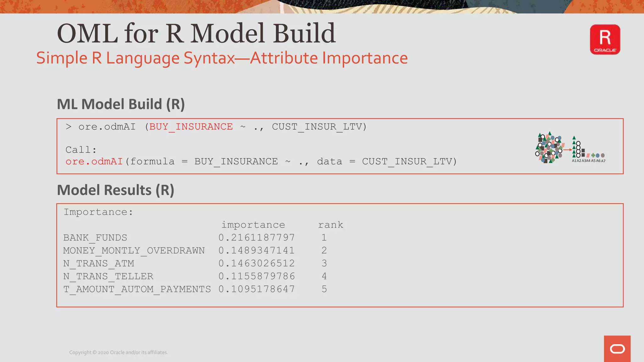The height and width of the screenshot is (362, 644).
Task: Click the rank column header
Action: click(x=330, y=225)
